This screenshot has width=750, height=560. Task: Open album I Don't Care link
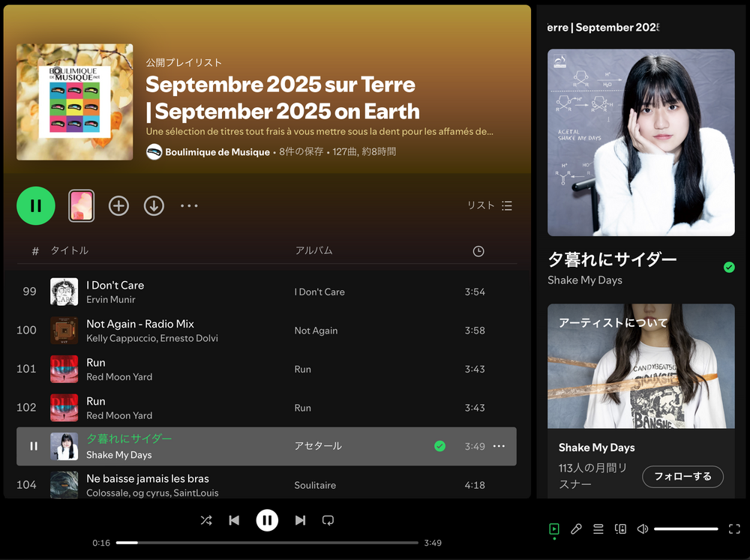coord(319,292)
